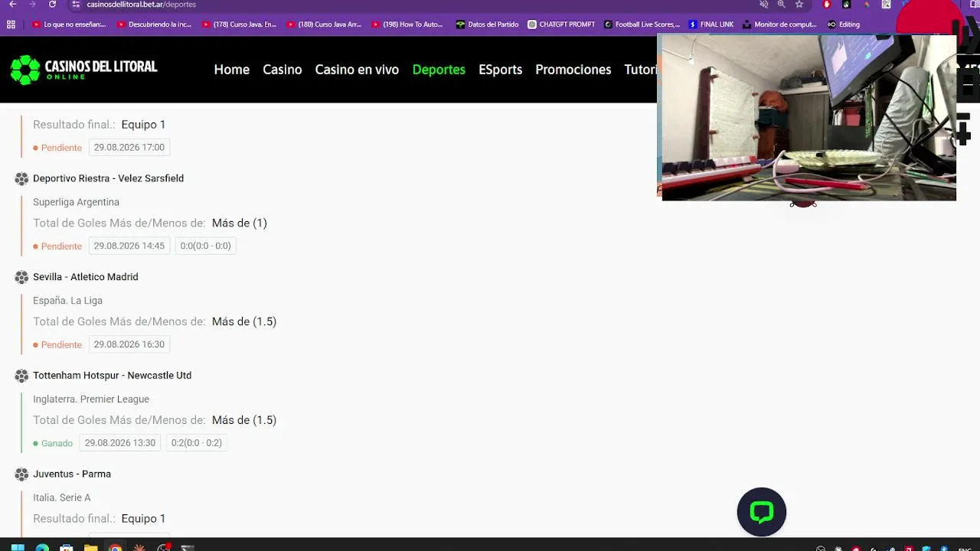Open Casino en vivo section
Image resolution: width=980 pixels, height=551 pixels.
coord(357,70)
